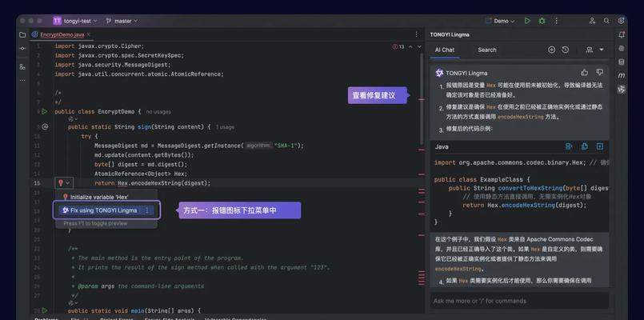
Task: Click the '1 usage' inlay hint
Action: (225, 127)
